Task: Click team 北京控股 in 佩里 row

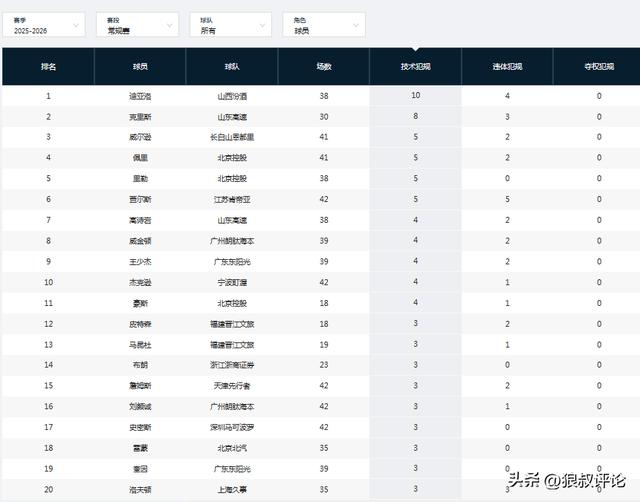Action: tap(232, 158)
